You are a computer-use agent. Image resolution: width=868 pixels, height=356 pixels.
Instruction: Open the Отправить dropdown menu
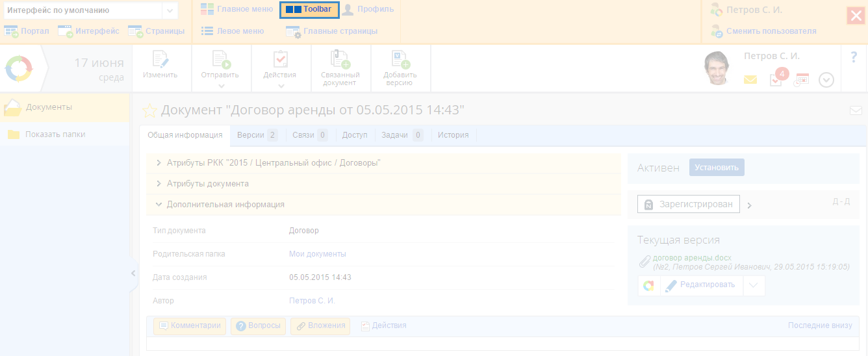click(221, 85)
